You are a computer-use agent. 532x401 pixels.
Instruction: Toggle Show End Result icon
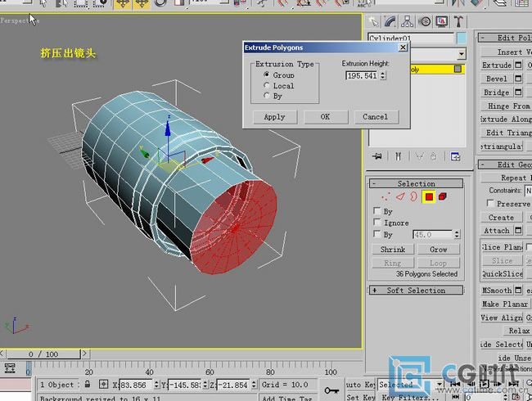coord(398,156)
